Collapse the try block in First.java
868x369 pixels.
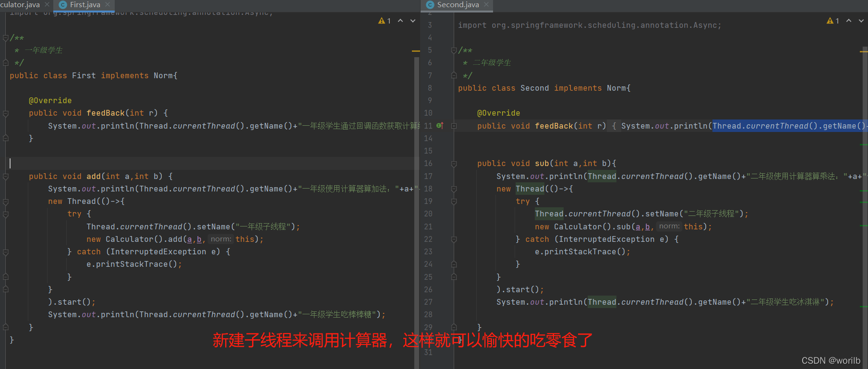click(x=6, y=214)
